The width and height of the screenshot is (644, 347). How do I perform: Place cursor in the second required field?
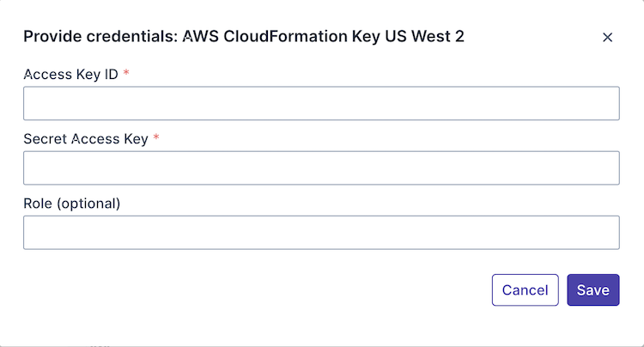click(x=321, y=168)
